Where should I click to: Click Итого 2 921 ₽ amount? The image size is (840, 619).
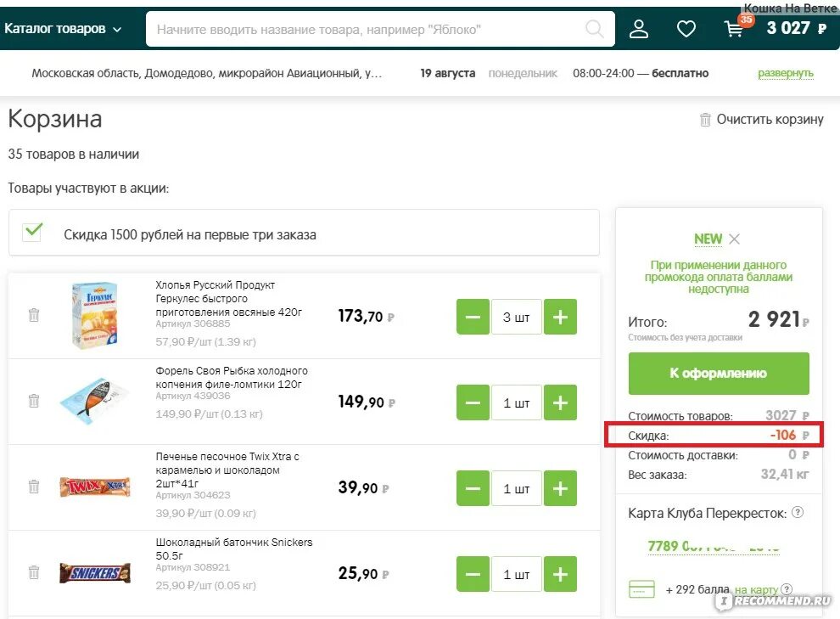tap(778, 320)
